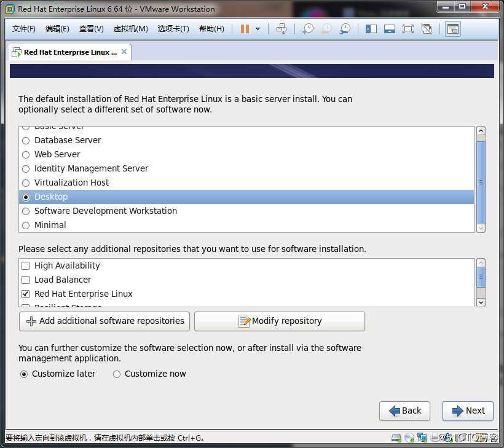This screenshot has width=504, height=448.
Task: Open the 编辑(E) menu
Action: [x=57, y=29]
